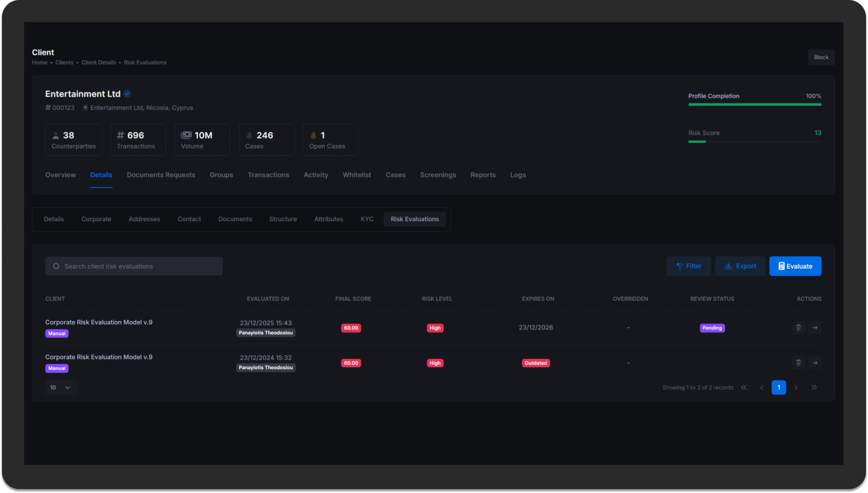
Task: Expand the rows-per-page dropdown showing 10
Action: [x=61, y=387]
